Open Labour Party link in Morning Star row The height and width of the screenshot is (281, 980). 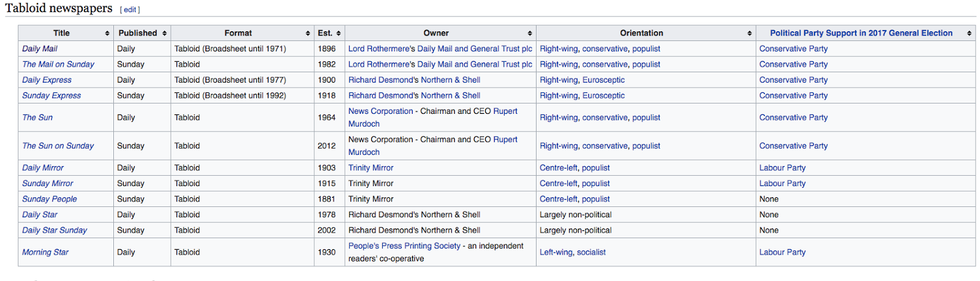(x=782, y=252)
